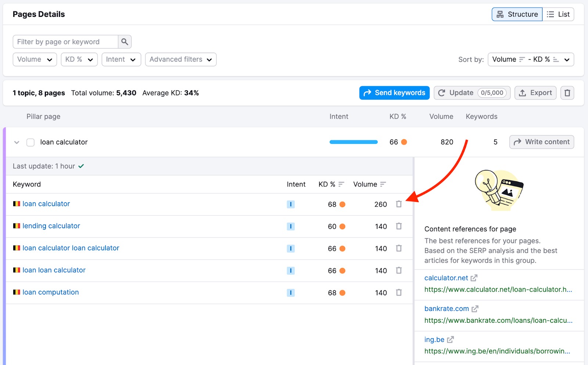Click the KD % sort icon in keyword table

[x=341, y=184]
